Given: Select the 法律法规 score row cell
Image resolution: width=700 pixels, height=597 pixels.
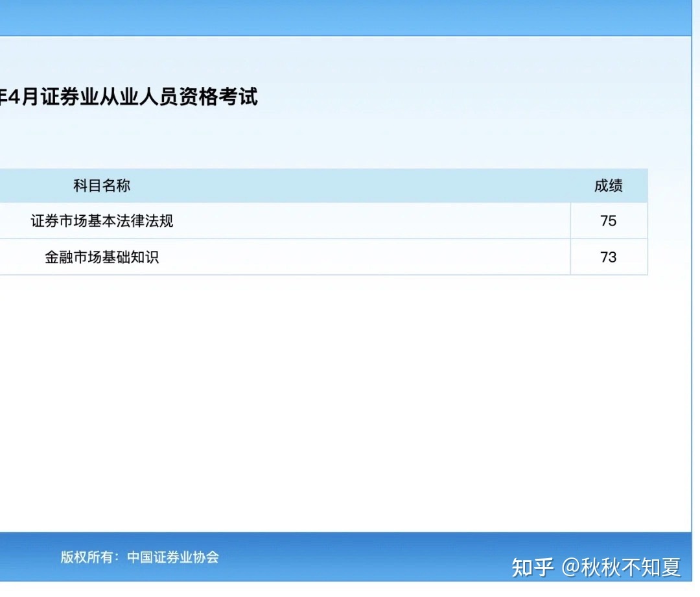Looking at the screenshot, I should pos(608,221).
